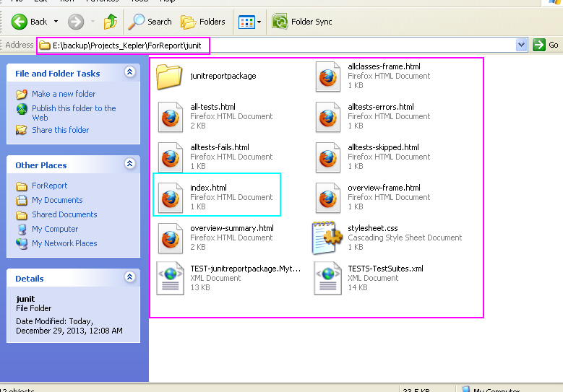Expand the address bar dropdown arrow
The image size is (563, 392).
coord(521,45)
